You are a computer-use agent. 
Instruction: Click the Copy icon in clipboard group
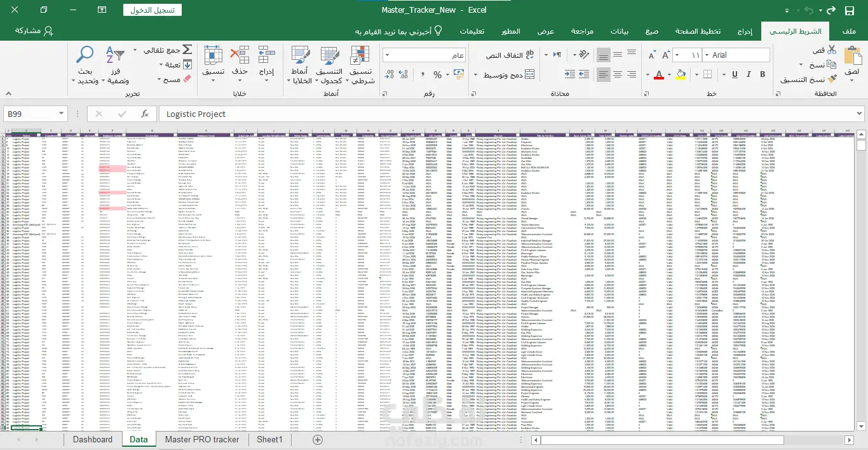pos(831,64)
